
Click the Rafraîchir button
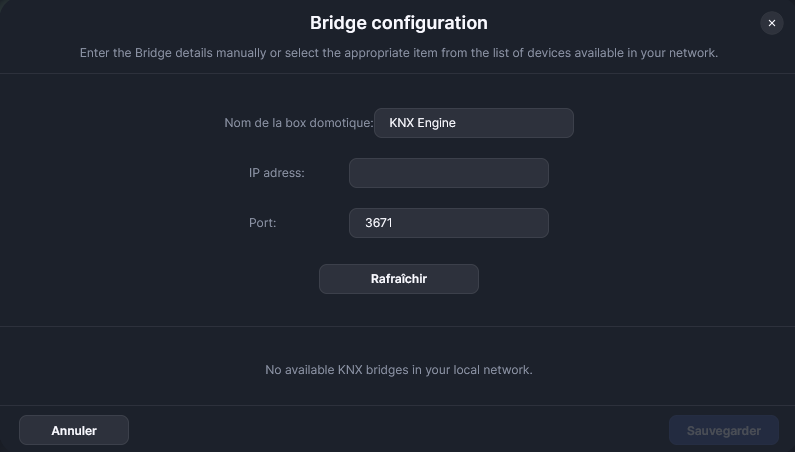click(398, 279)
